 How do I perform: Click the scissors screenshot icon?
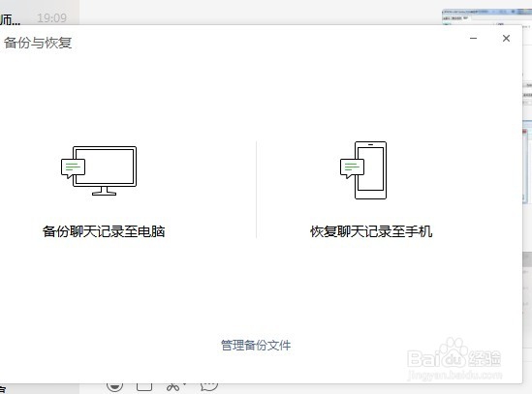pyautogui.click(x=174, y=387)
